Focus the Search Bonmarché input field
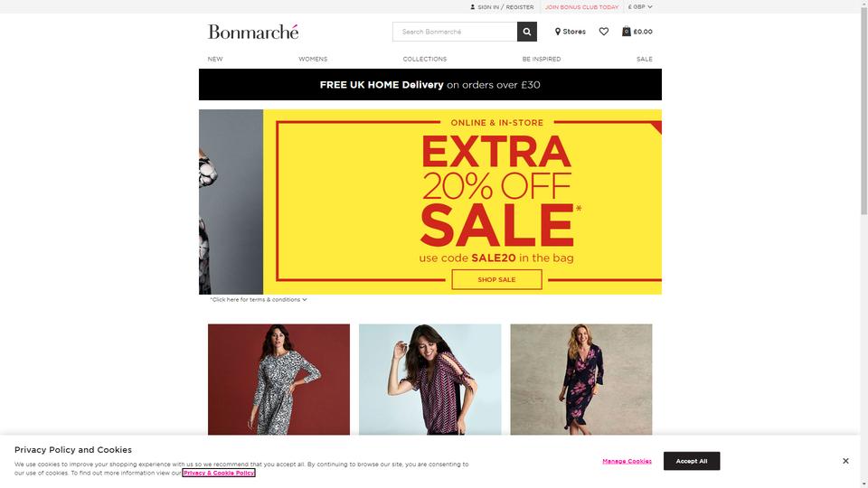 click(x=455, y=32)
